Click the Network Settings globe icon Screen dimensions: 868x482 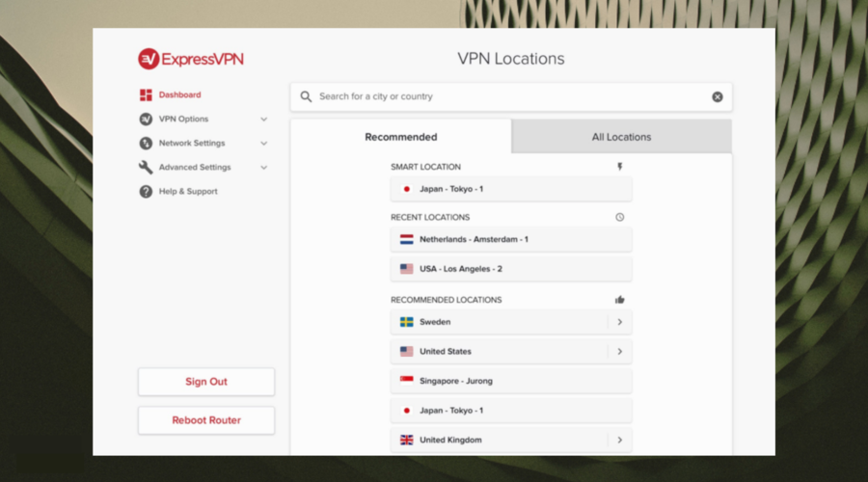tap(146, 143)
